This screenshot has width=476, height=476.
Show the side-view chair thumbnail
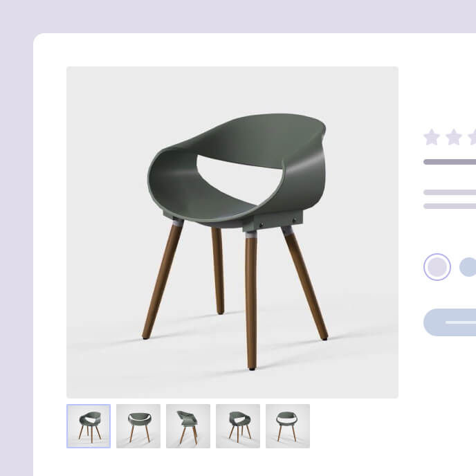point(188,426)
